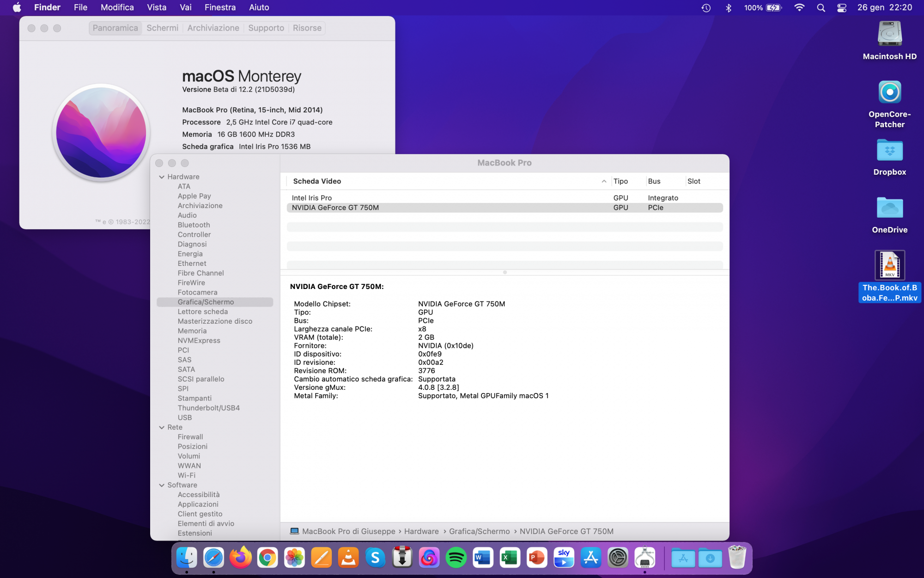Screen dimensions: 924x578
Task: Launch PowerPoint from the Dock
Action: pos(537,558)
